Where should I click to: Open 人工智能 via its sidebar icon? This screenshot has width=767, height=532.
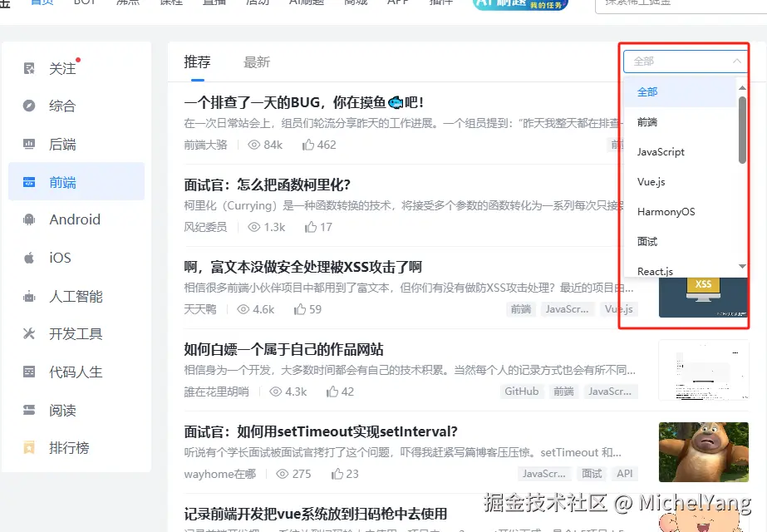click(27, 296)
